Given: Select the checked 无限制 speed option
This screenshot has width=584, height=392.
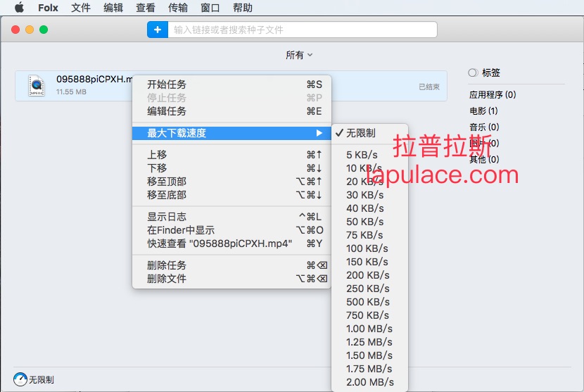Looking at the screenshot, I should [x=369, y=133].
